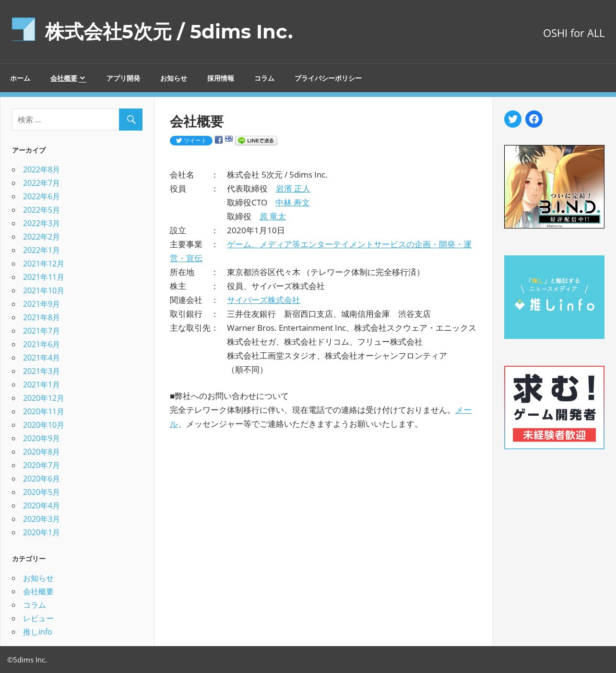The height and width of the screenshot is (673, 616).
Task: Open the 推しinfo banner
Action: coord(554,297)
